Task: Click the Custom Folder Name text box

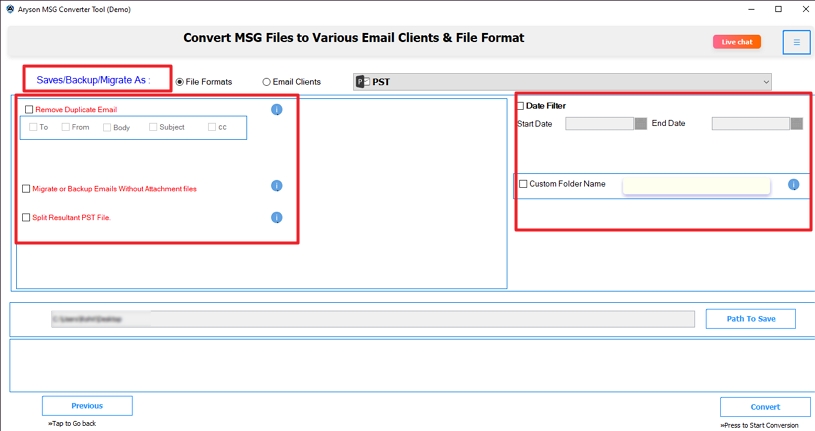Action: (x=696, y=186)
